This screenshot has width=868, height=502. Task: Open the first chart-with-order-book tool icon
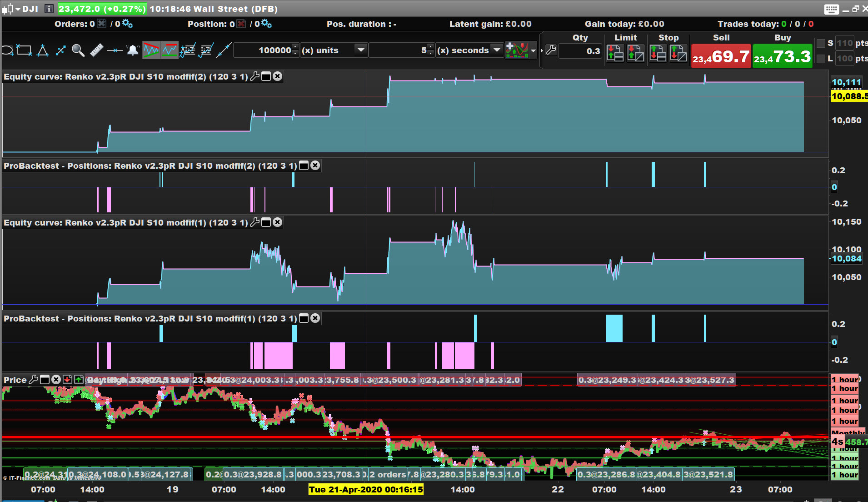click(188, 50)
